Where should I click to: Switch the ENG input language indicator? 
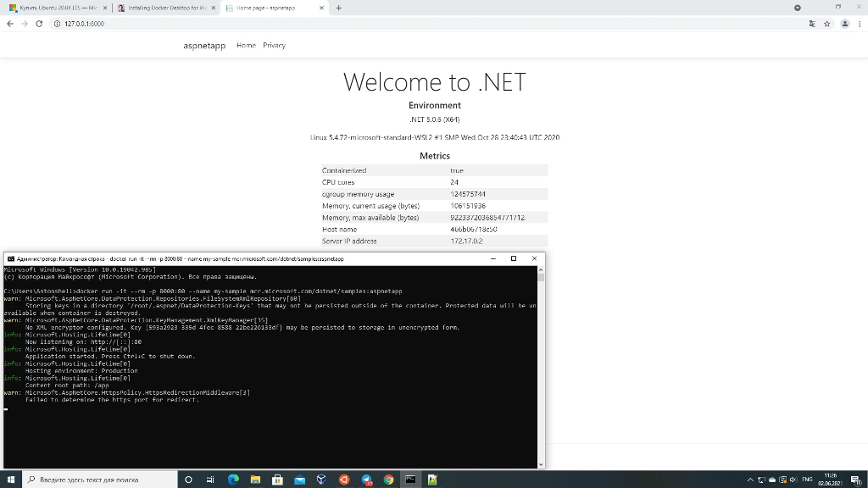tap(807, 480)
